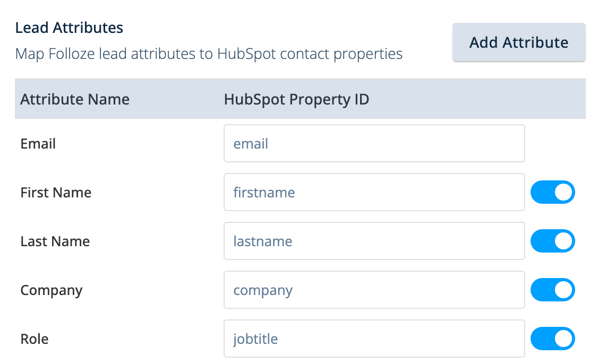Disable the First Name attribute toggle

tap(552, 192)
